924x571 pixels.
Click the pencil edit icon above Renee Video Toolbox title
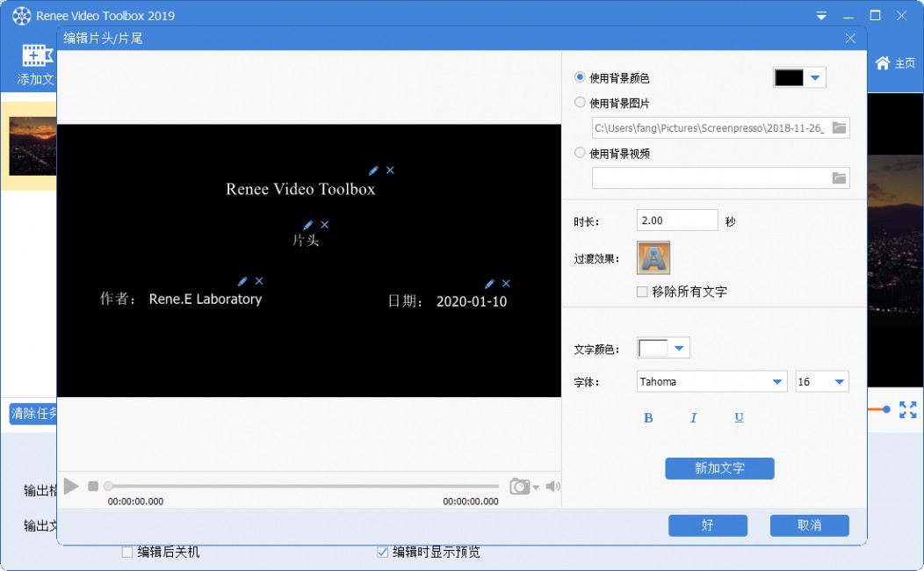pos(373,170)
